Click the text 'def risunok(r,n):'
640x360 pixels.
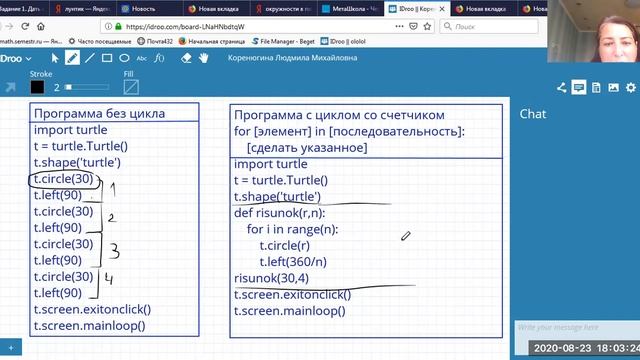(280, 213)
